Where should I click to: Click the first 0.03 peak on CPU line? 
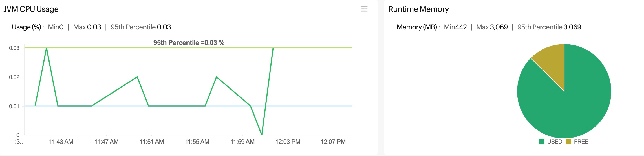[x=47, y=48]
